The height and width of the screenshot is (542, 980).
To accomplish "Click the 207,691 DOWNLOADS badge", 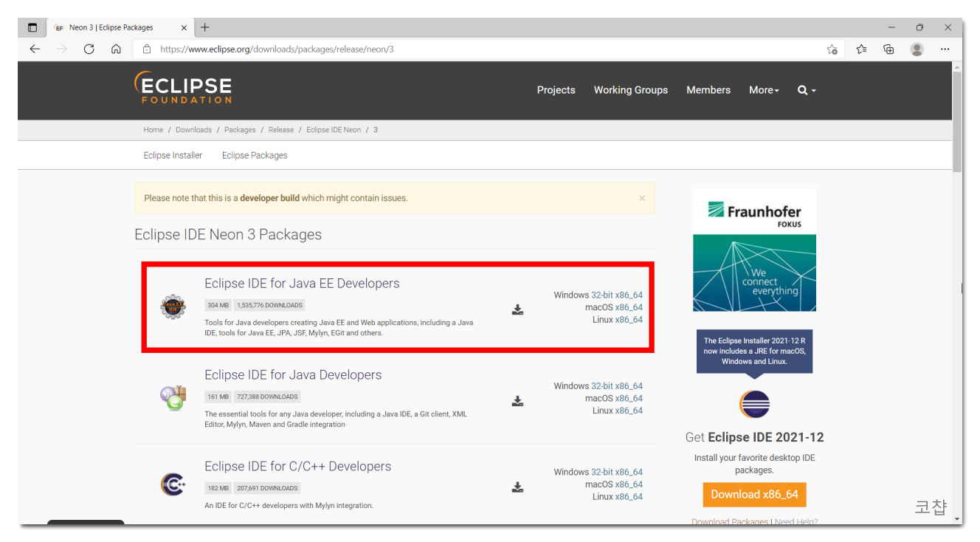I will pos(267,488).
